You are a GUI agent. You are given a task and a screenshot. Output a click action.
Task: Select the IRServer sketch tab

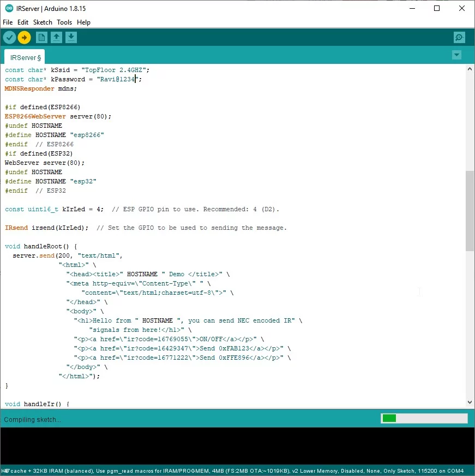[x=25, y=57]
